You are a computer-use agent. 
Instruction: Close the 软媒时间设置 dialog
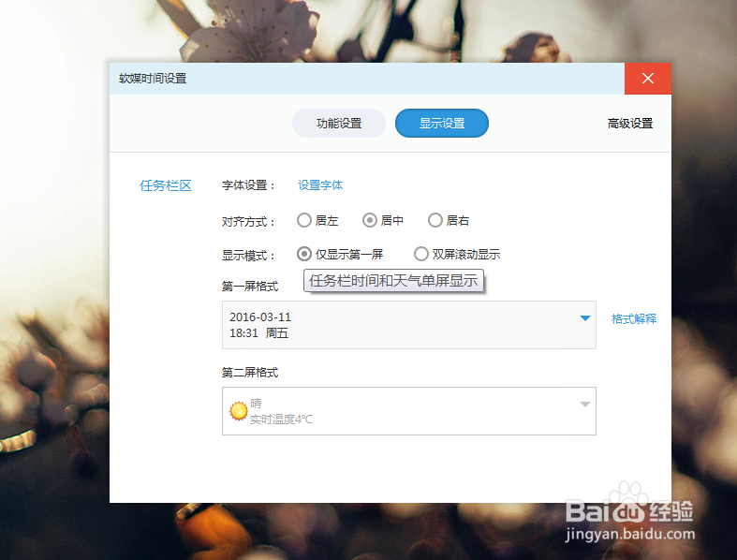pos(648,79)
